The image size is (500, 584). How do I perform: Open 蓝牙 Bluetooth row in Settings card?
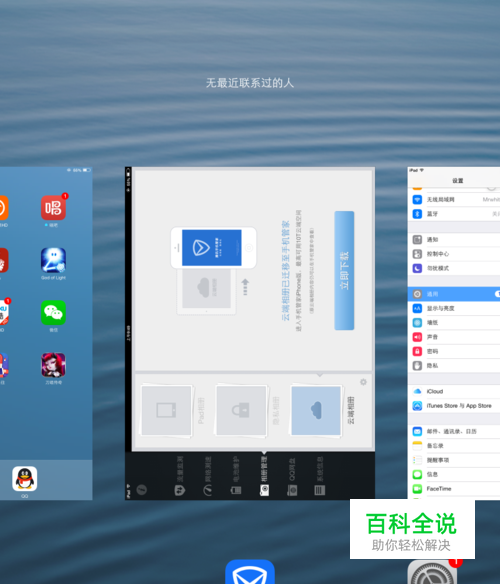point(454,214)
